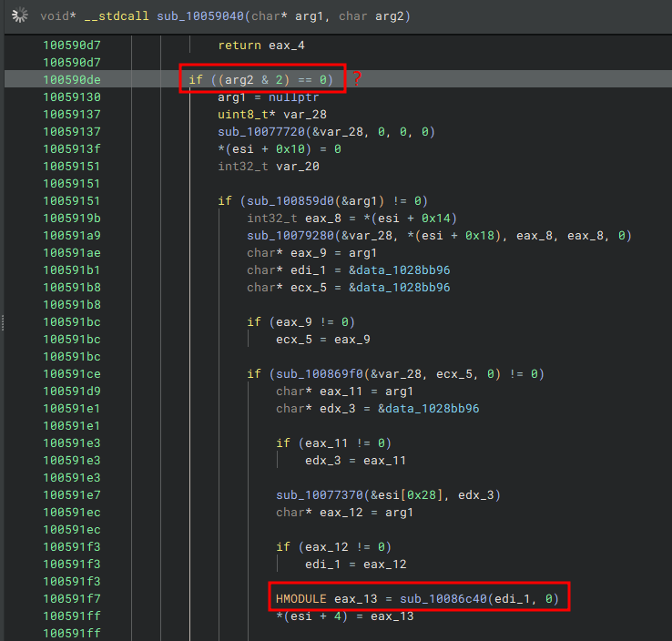Select the return eax_4 statement
This screenshot has width=672, height=641.
click(261, 45)
